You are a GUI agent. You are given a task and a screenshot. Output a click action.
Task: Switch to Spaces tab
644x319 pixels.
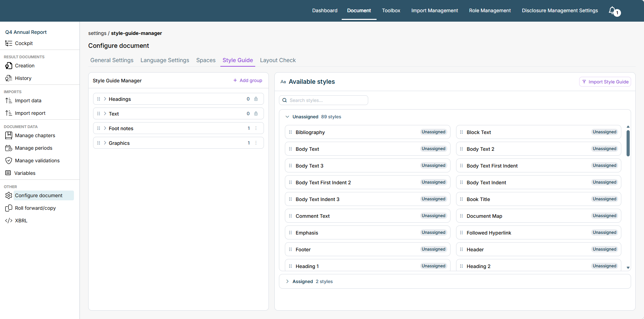206,60
